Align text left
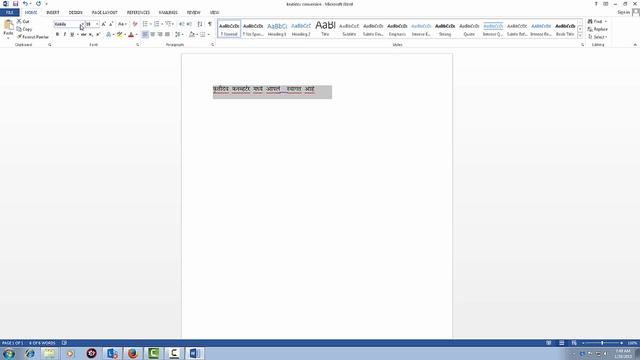 (x=145, y=35)
